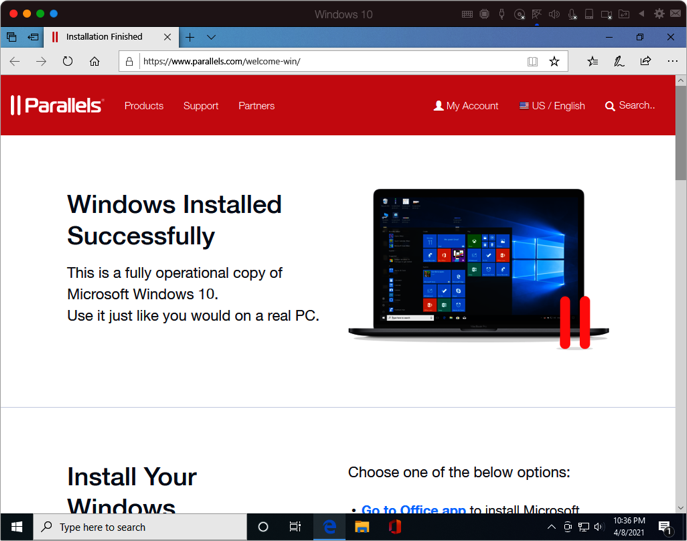
Task: Click the CPU chip icon in Parallels title bar
Action: point(484,14)
